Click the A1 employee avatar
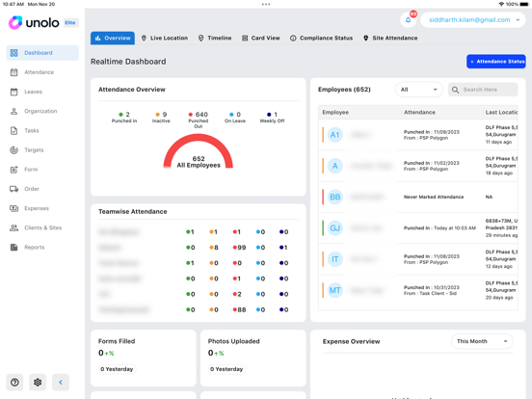 click(x=334, y=135)
